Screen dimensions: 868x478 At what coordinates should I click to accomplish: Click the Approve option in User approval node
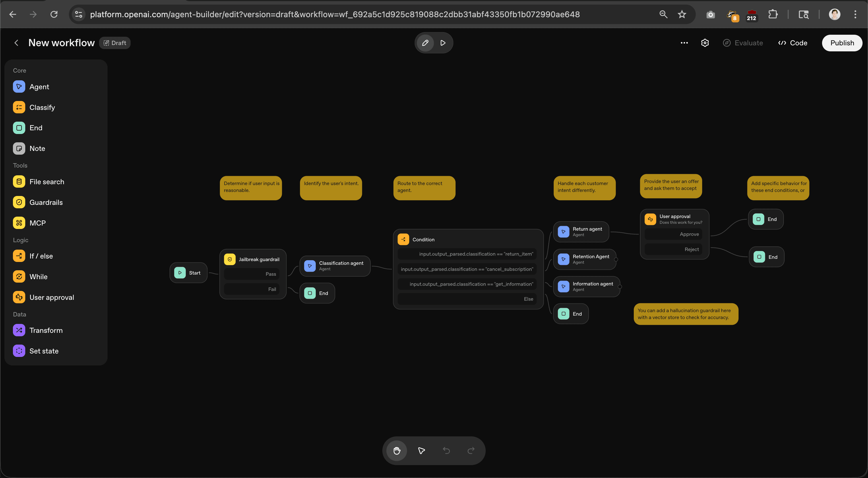pos(674,234)
